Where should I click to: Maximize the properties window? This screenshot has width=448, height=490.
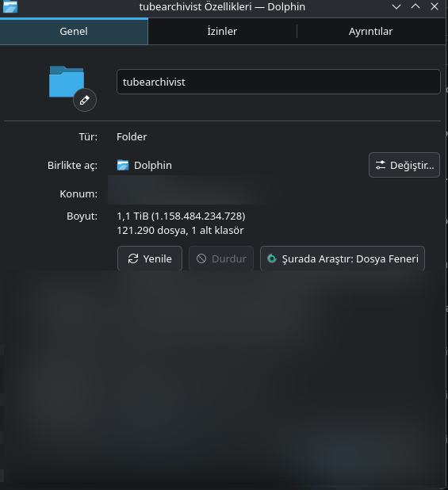pyautogui.click(x=415, y=6)
